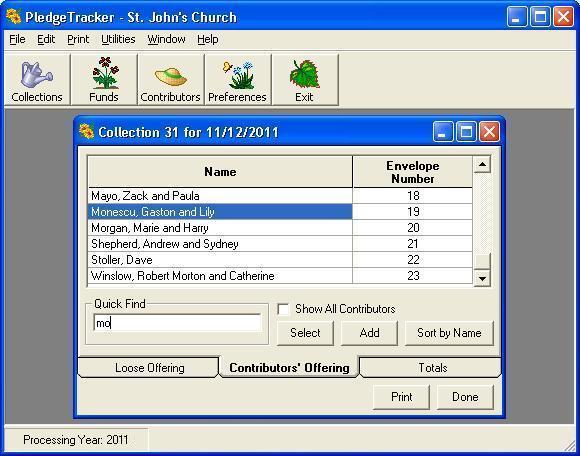Click envelope number 23 cell
The height and width of the screenshot is (456, 580).
[413, 276]
